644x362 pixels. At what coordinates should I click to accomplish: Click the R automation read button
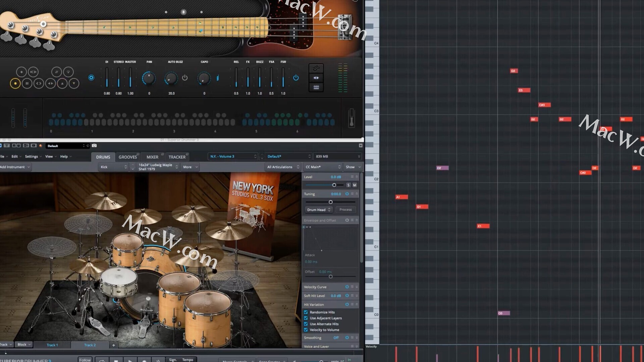point(14,146)
